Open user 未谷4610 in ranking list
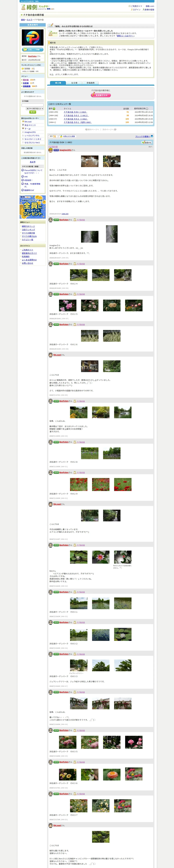 point(30,125)
